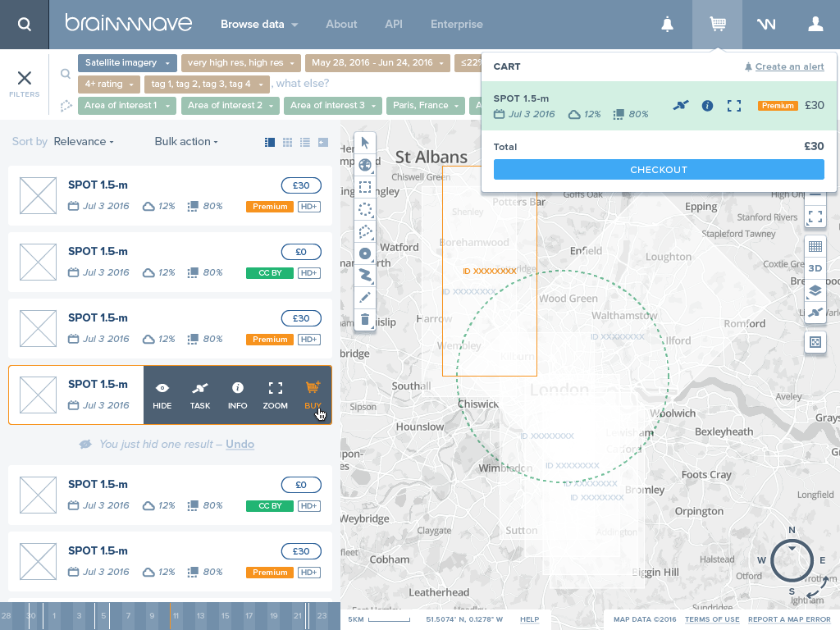Screen dimensions: 840x630
Task: Toggle the map grid icon
Action: pyautogui.click(x=815, y=246)
